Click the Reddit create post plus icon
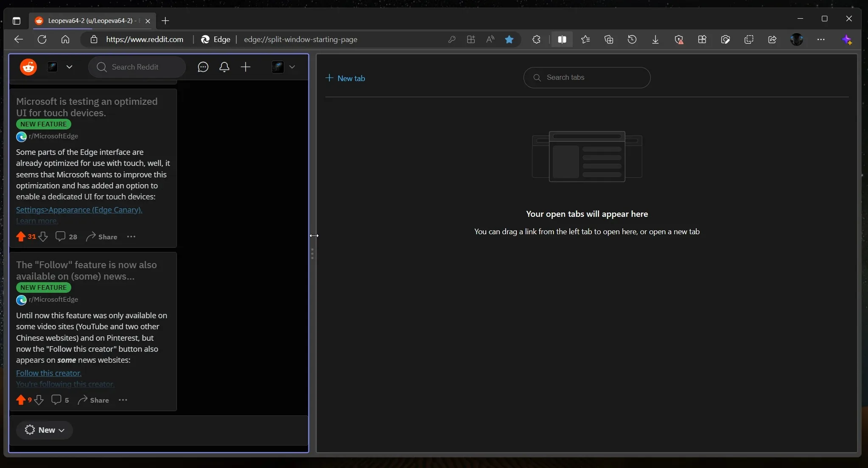 [x=246, y=67]
